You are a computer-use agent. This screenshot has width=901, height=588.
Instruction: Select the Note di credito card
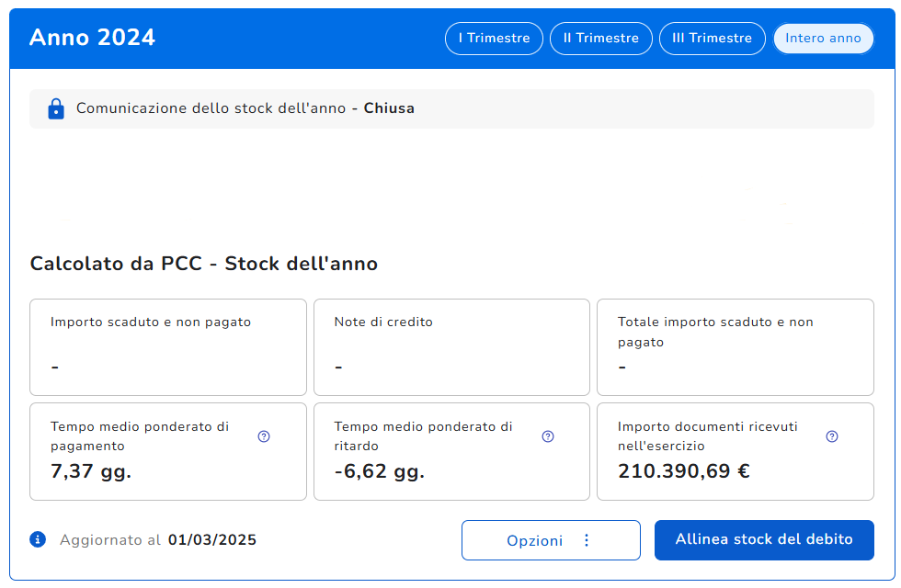(451, 346)
